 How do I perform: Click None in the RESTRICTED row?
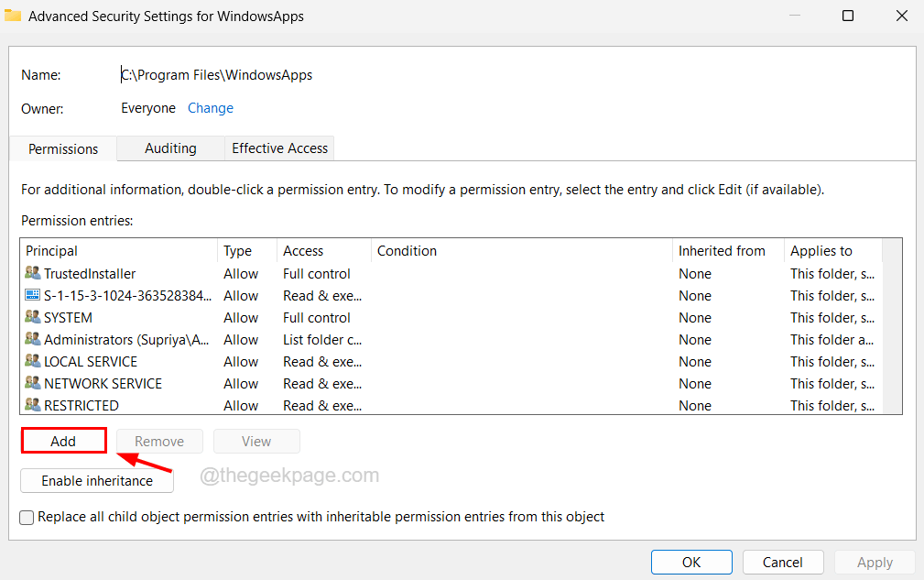[695, 406]
